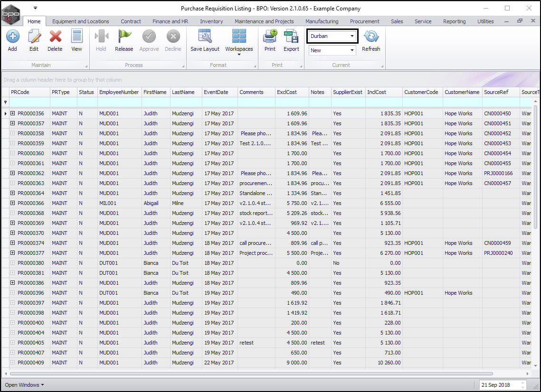This screenshot has height=392, width=541.
Task: Release the requisition using green flag icon
Action: (124, 37)
